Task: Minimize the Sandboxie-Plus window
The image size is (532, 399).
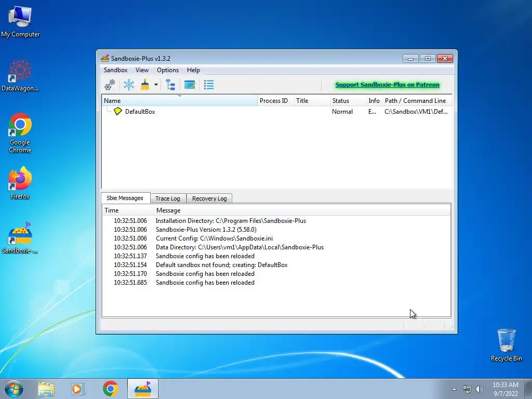Action: (x=410, y=59)
